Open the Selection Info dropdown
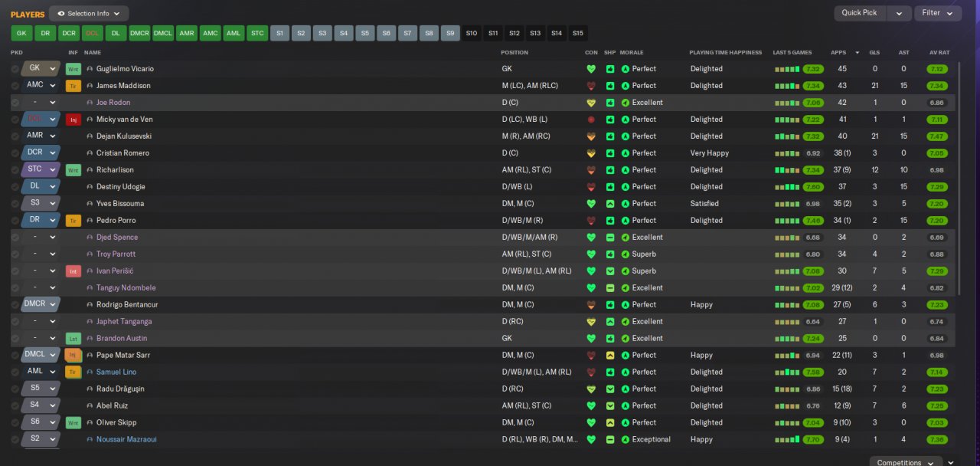This screenshot has height=466, width=980. pos(89,13)
